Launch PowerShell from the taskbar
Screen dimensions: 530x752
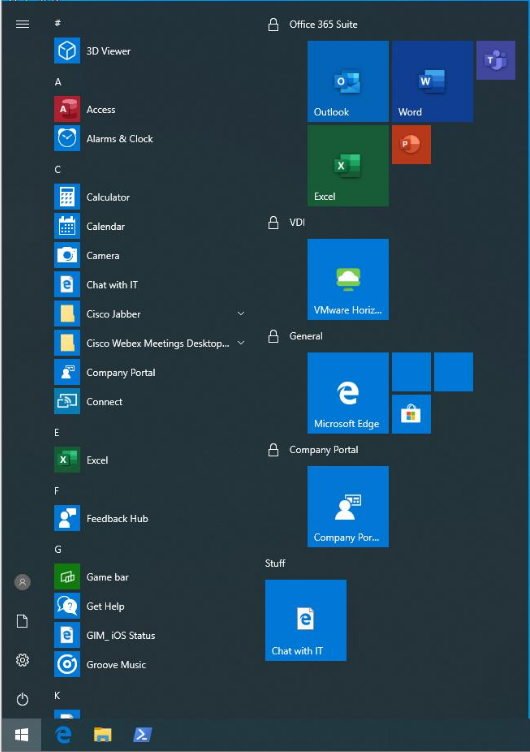pos(142,734)
